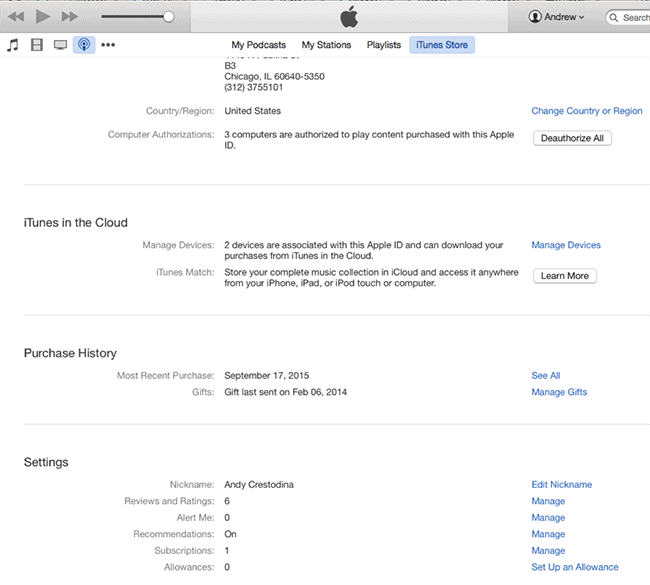Click the United States country value
This screenshot has width=650, height=585.
pyautogui.click(x=252, y=111)
